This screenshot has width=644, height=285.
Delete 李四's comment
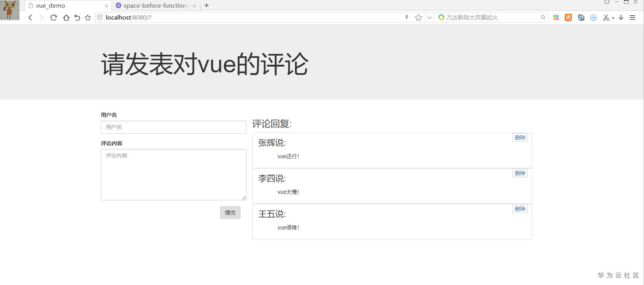tap(520, 173)
